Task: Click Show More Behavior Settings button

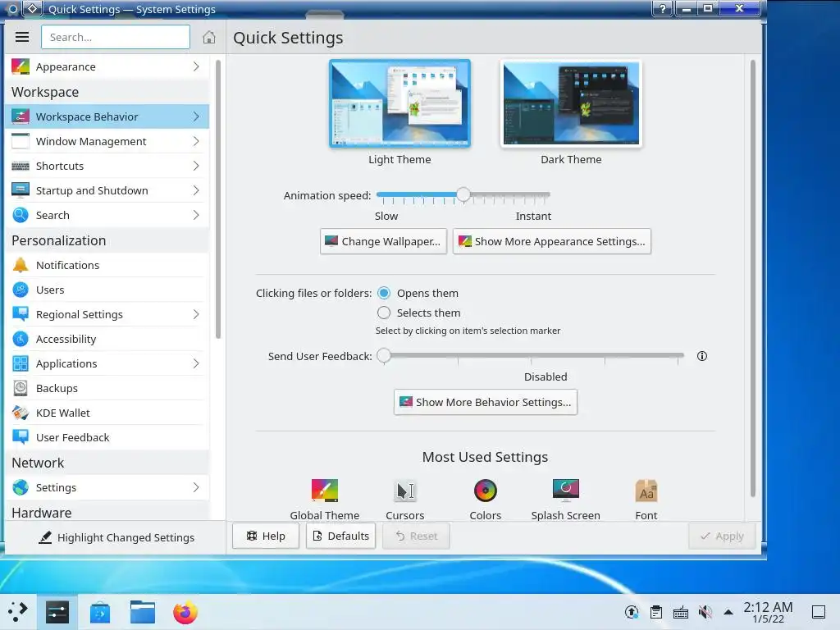Action: coord(486,402)
